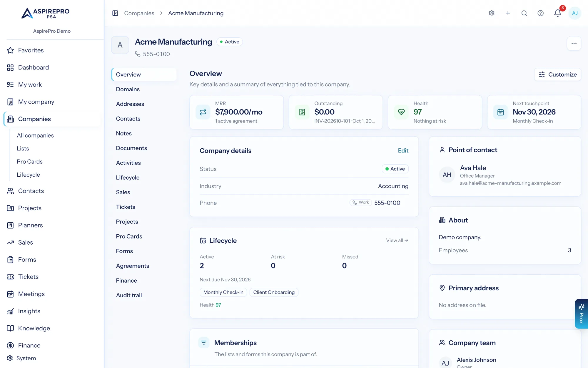Edit the Company details card
Image resolution: width=588 pixels, height=368 pixels.
point(403,150)
